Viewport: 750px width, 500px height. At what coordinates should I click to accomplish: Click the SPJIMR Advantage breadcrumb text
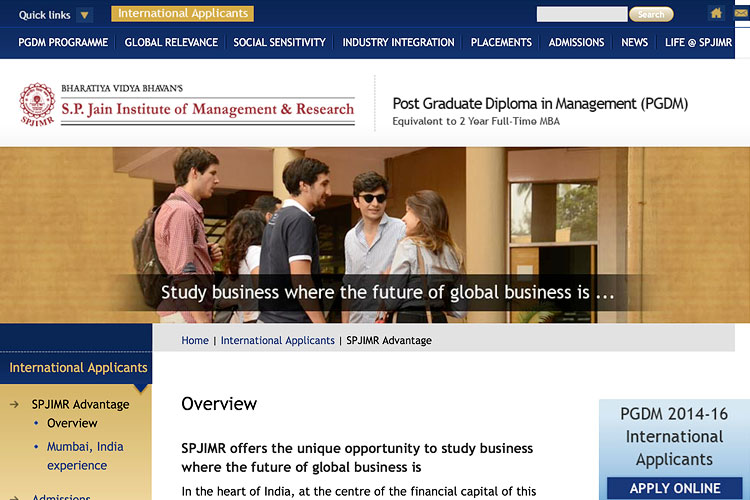click(389, 340)
